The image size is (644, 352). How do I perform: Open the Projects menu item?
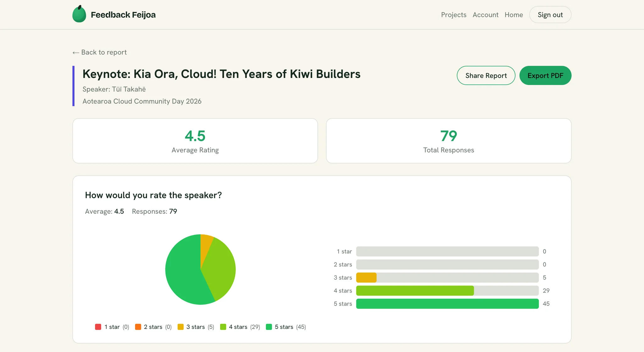(453, 15)
